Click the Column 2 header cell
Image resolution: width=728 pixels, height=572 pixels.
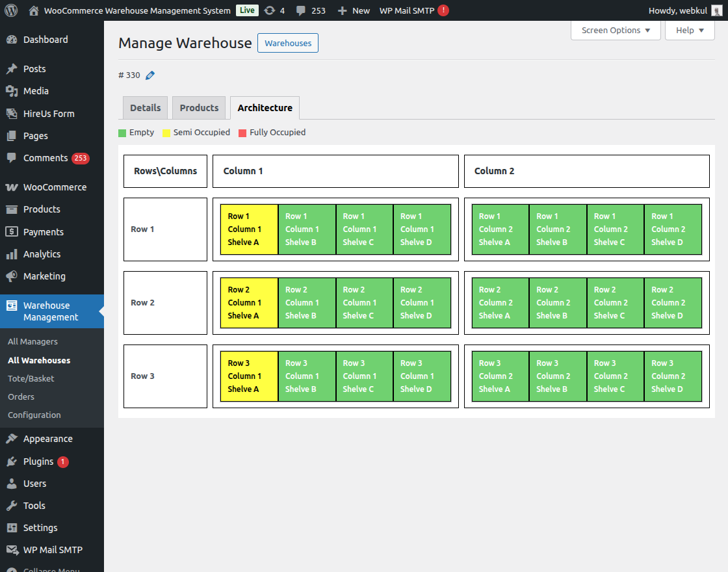click(587, 172)
